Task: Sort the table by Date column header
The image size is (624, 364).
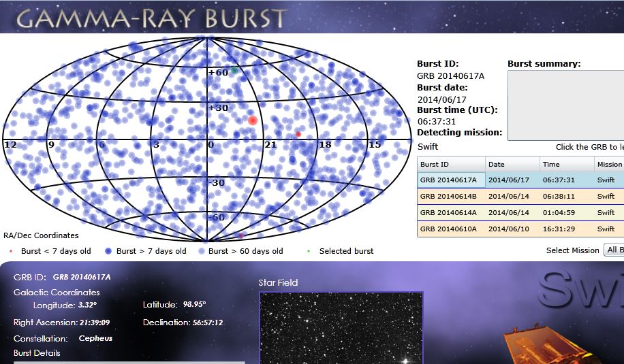Action: (x=512, y=164)
